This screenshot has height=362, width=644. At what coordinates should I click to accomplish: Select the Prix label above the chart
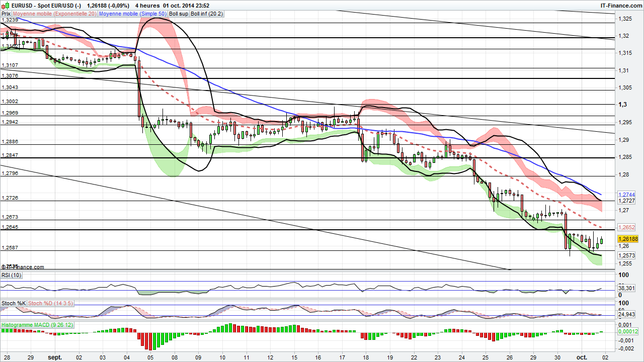(x=6, y=14)
